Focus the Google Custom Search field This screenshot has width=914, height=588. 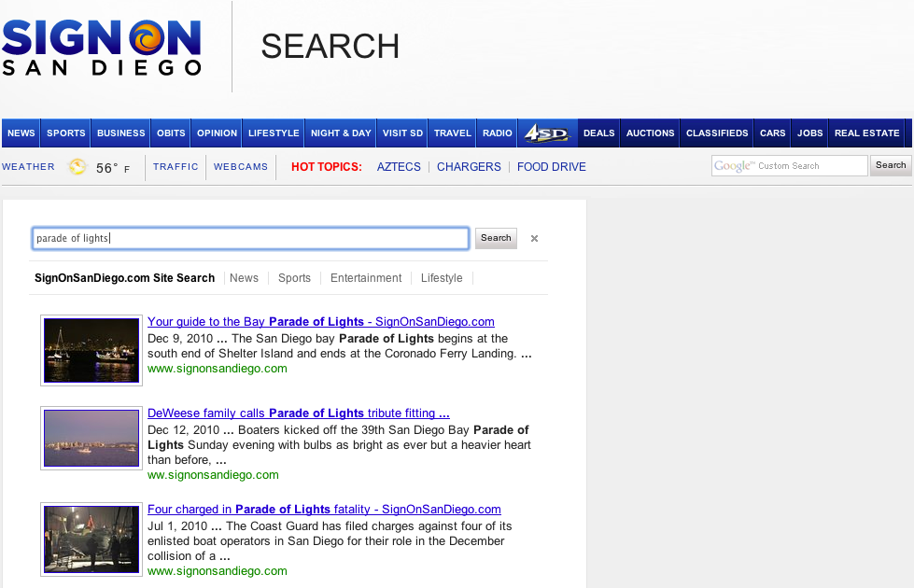pos(789,166)
